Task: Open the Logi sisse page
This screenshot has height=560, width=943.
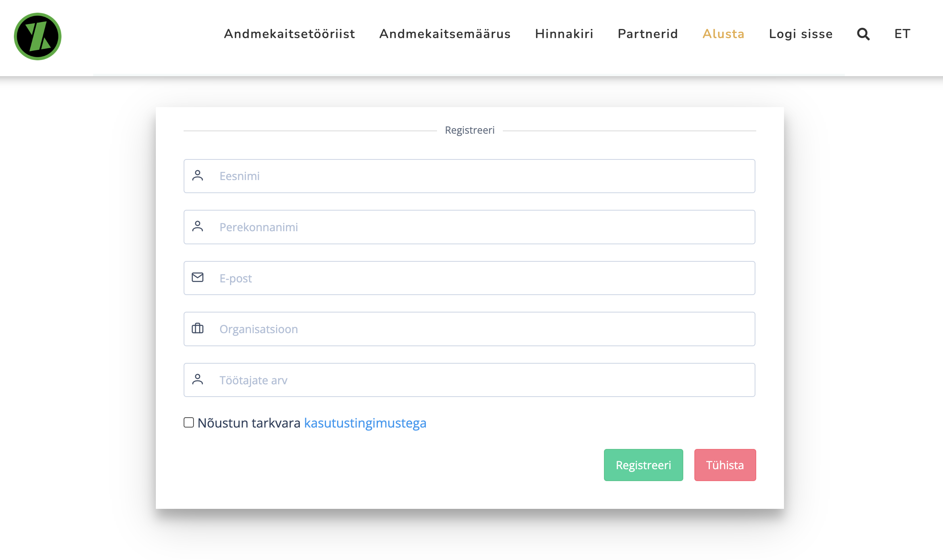Action: tap(801, 34)
